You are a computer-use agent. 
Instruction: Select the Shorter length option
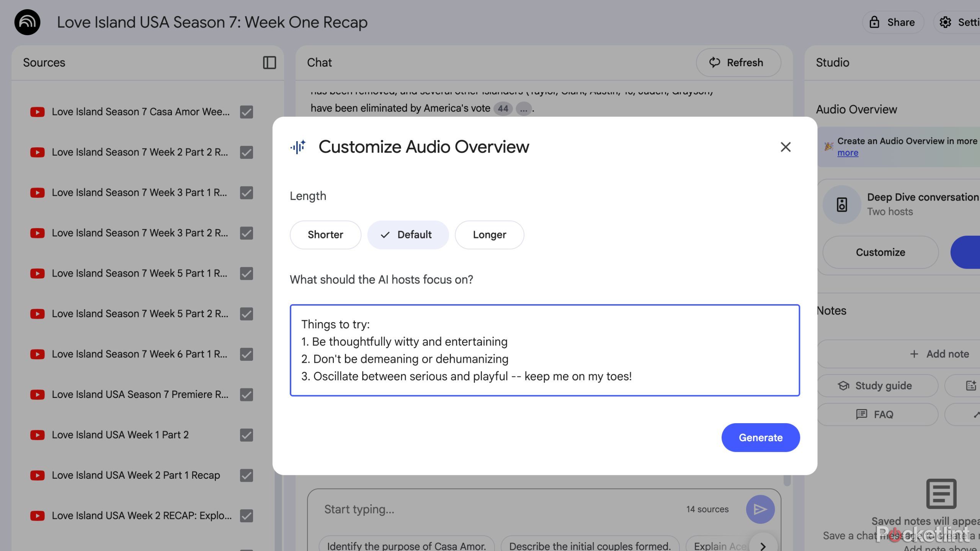coord(325,235)
